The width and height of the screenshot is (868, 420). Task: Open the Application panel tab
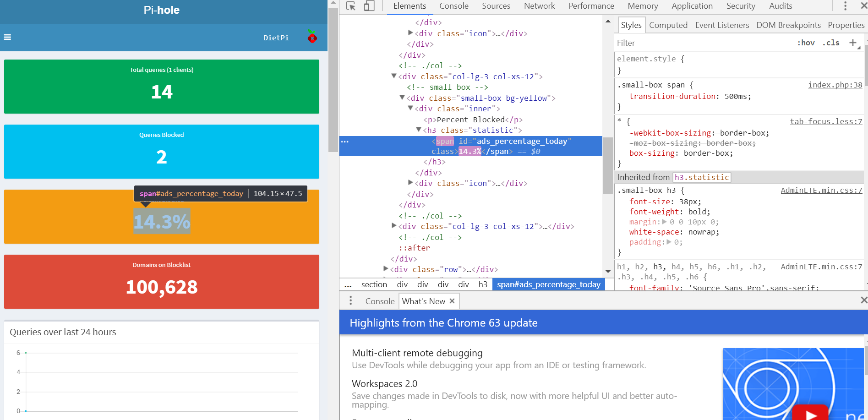(x=692, y=6)
